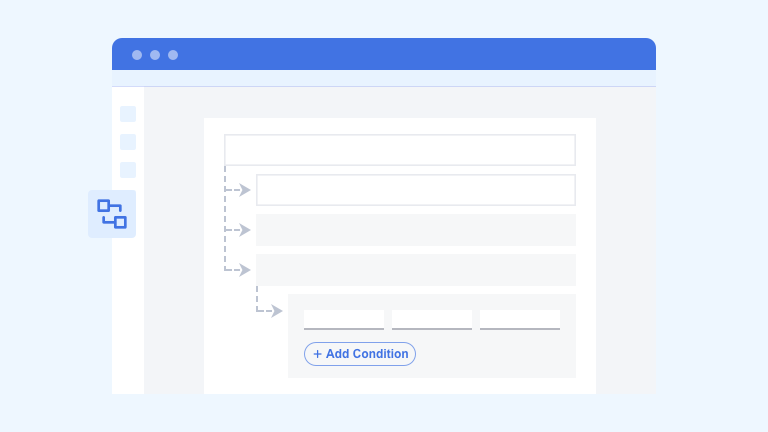This screenshot has width=768, height=432.
Task: Click the first condition input field
Action: click(x=344, y=319)
